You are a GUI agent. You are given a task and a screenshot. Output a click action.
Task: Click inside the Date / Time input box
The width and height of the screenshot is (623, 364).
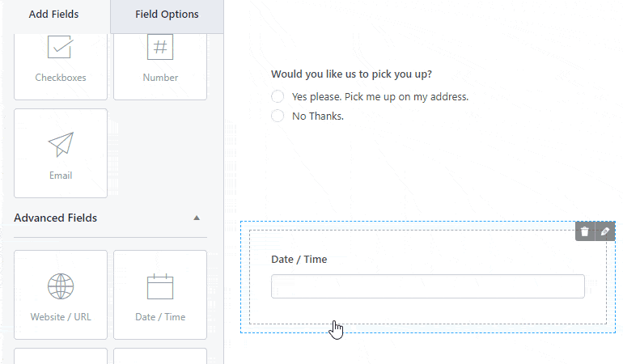[427, 286]
